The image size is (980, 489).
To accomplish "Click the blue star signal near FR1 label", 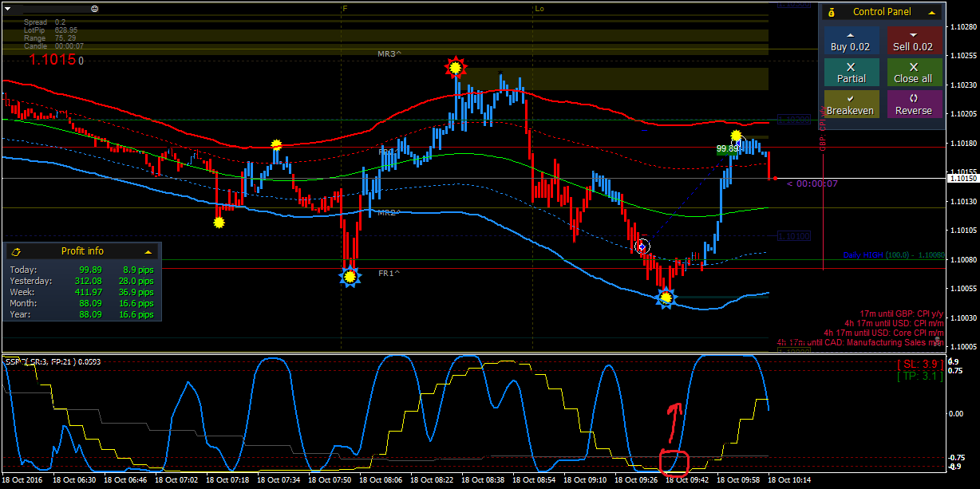I will (349, 277).
